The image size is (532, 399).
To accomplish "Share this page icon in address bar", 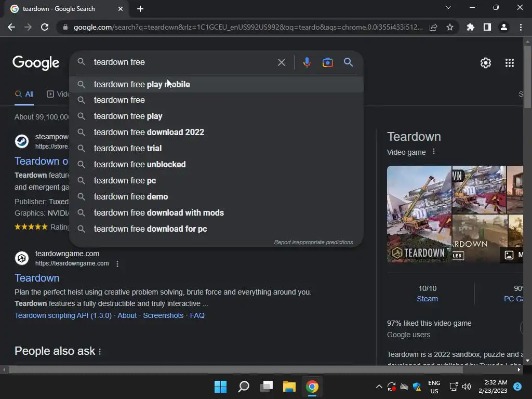I will click(x=433, y=27).
